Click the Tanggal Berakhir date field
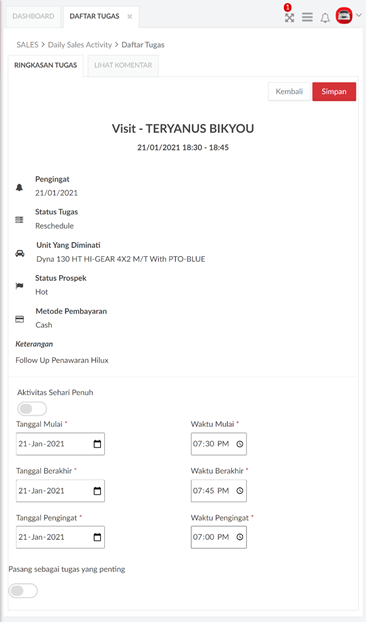This screenshot has height=622, width=366. click(x=60, y=491)
